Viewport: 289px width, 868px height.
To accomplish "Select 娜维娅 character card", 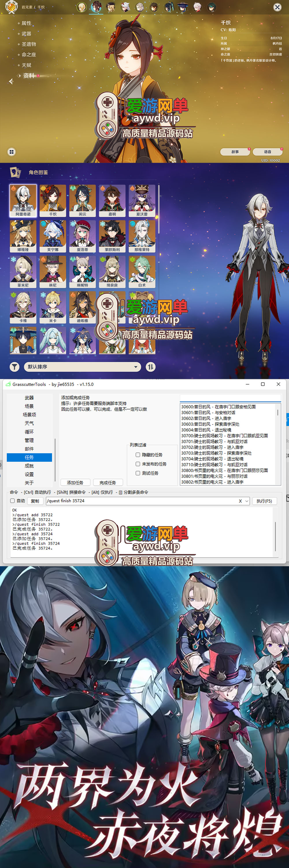I will click(23, 236).
